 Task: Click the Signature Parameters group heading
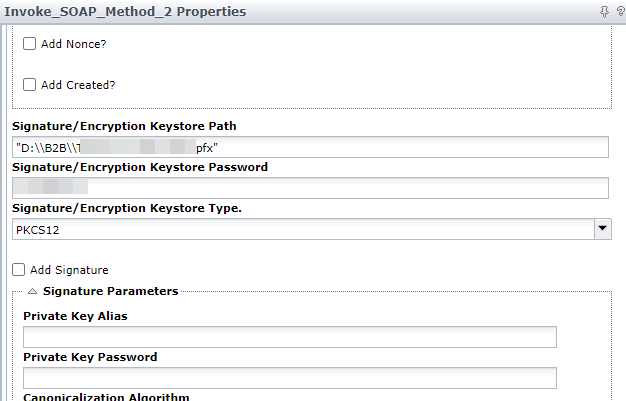(111, 291)
